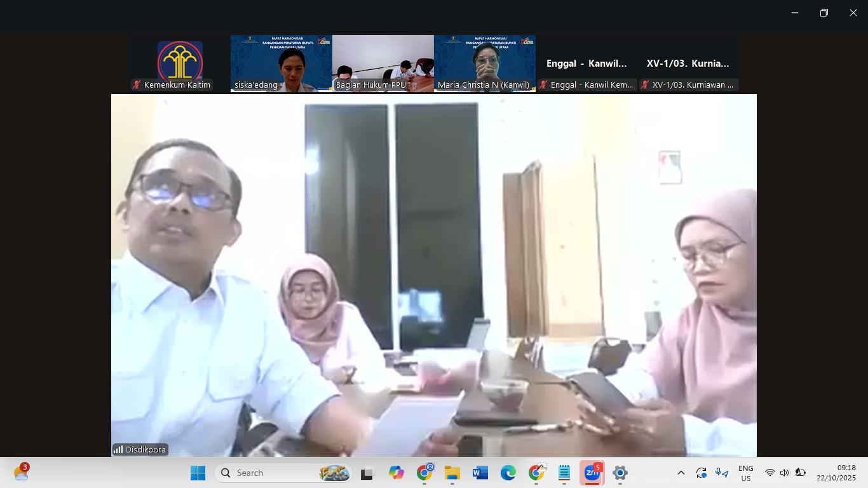The height and width of the screenshot is (488, 868).
Task: Open Settings gear icon in the taskbar
Action: (620, 473)
